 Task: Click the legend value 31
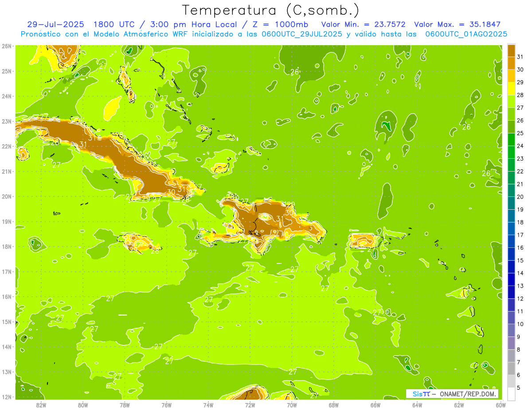coord(520,57)
